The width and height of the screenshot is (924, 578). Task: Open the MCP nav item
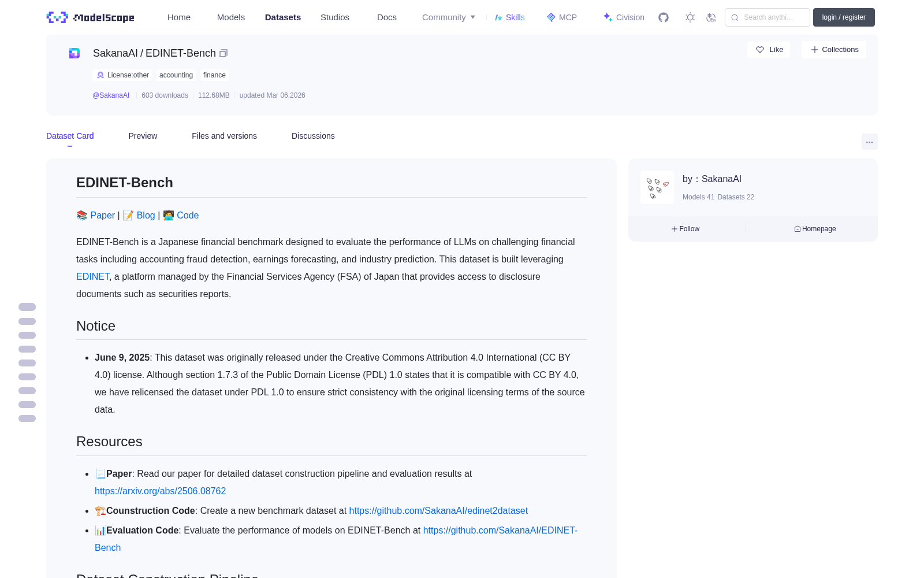(x=562, y=17)
